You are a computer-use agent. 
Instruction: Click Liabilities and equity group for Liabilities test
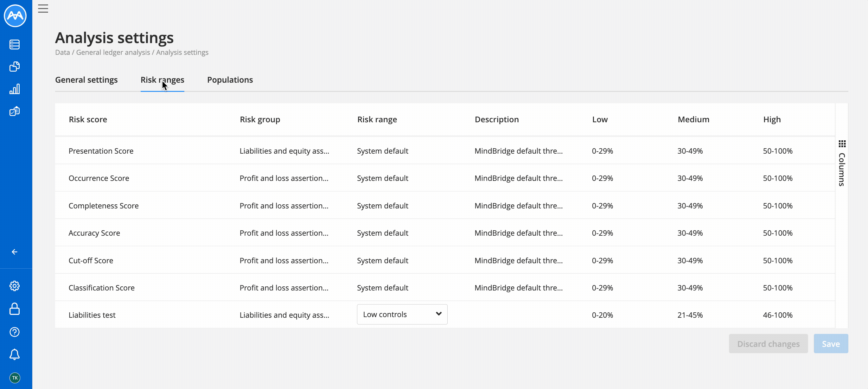pyautogui.click(x=284, y=315)
